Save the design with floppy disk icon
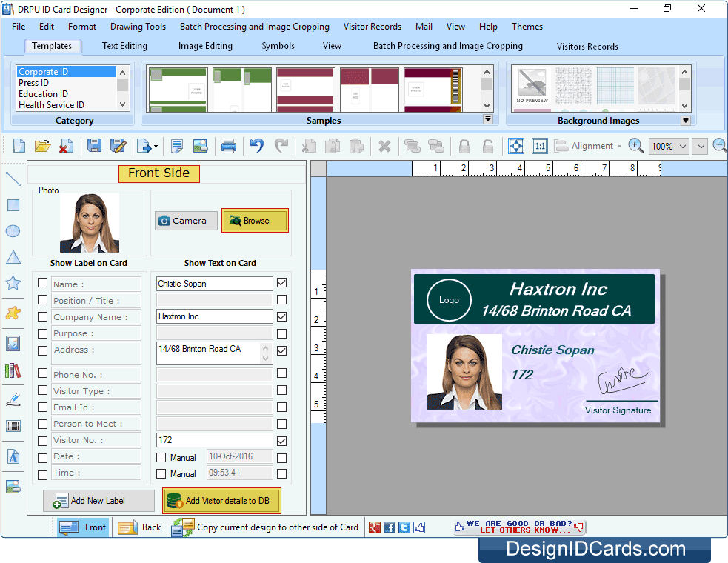Viewport: 728px width, 563px height. [x=94, y=146]
